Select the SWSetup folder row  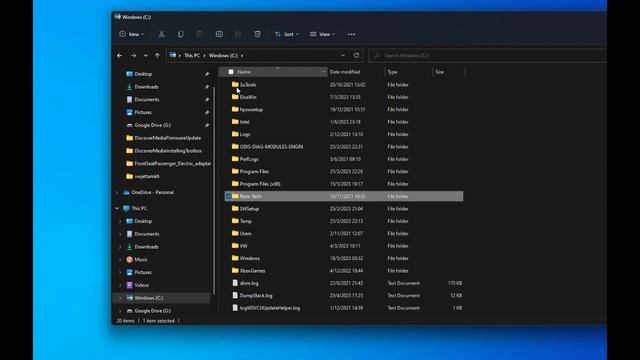point(344,209)
